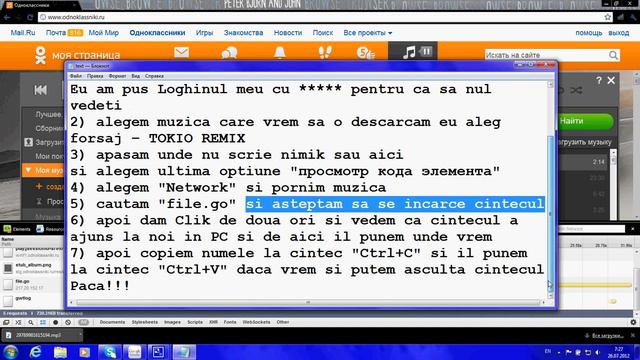Viewport: 640px width, 360px height.
Task: Open the guests footprints icon
Action: pyautogui.click(x=325, y=52)
